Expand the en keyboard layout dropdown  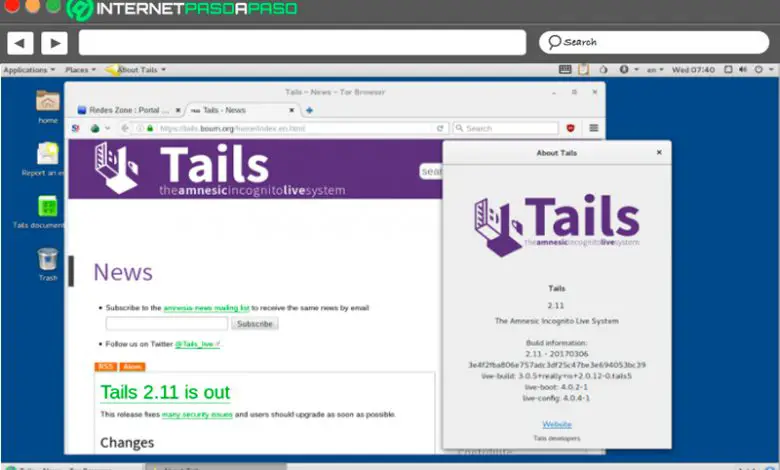pos(655,70)
